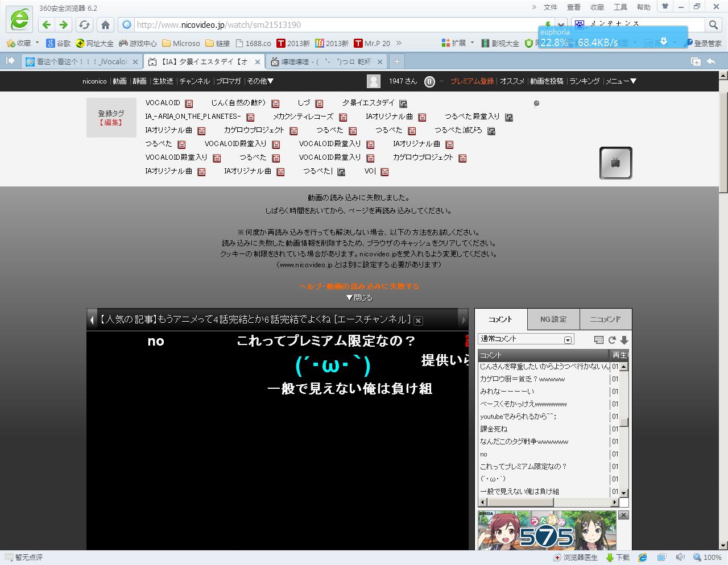
Task: Open a new tab with the plus button
Action: (397, 61)
